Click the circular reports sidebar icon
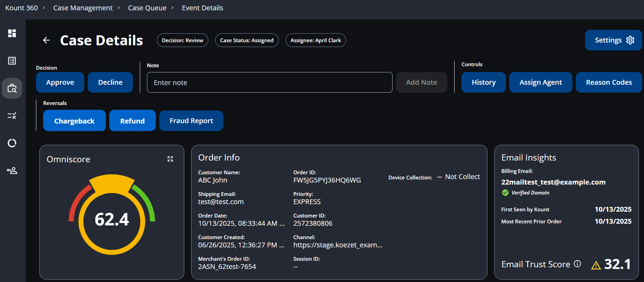This screenshot has height=282, width=644. (12, 143)
